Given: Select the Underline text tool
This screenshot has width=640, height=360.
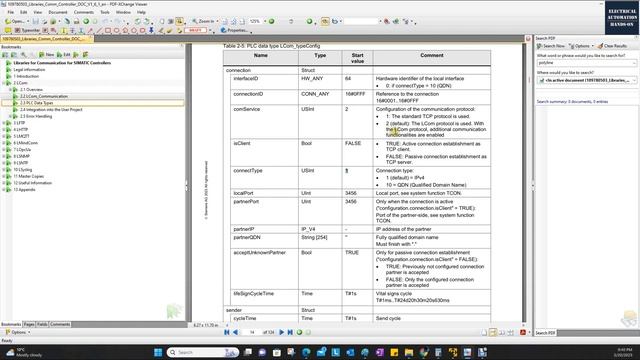Looking at the screenshot, I should (x=81, y=31).
